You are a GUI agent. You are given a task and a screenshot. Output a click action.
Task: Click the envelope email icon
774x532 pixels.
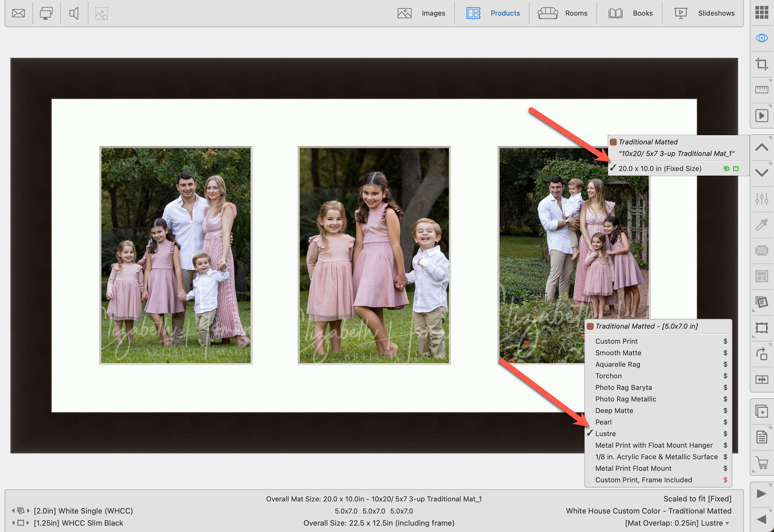(18, 13)
